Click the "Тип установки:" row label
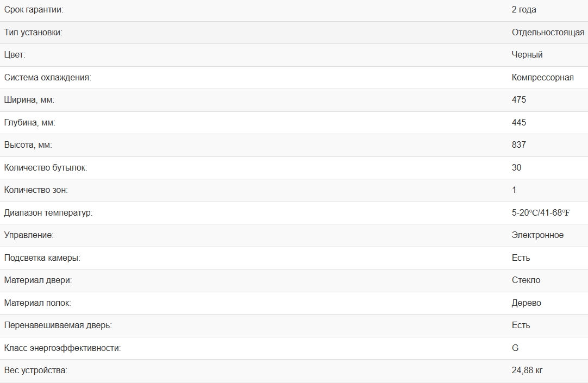Viewport: 588px width, 383px height. point(33,33)
